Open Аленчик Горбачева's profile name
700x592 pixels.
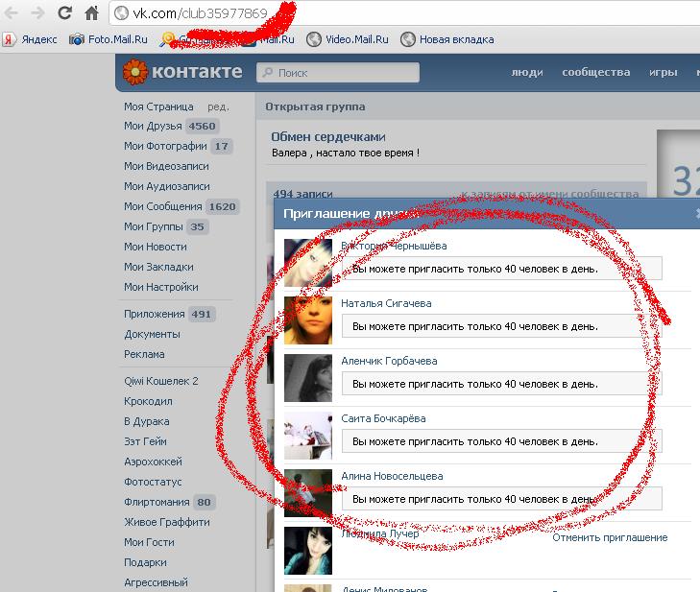(x=389, y=361)
